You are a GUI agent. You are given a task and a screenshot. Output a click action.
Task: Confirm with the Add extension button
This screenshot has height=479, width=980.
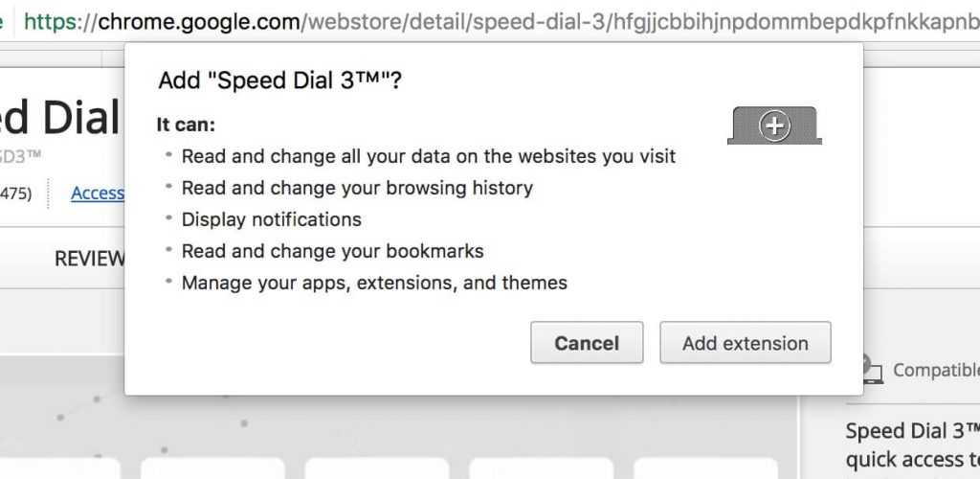pyautogui.click(x=745, y=343)
